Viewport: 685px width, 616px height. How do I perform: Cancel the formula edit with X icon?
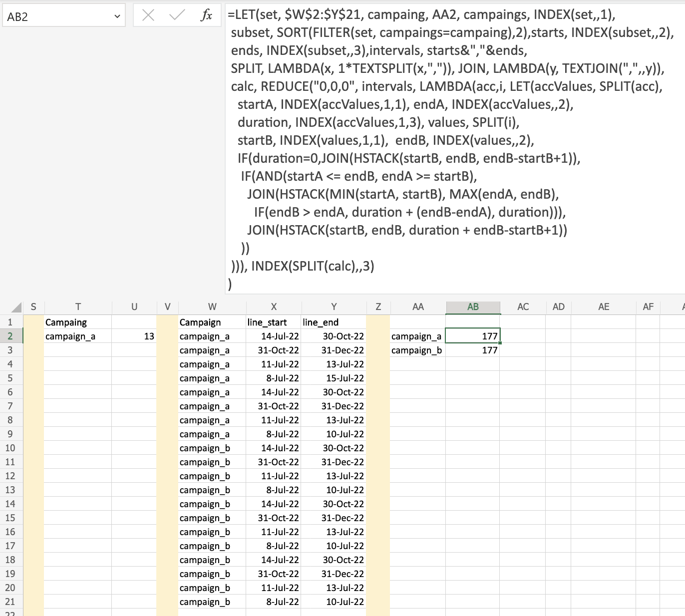pos(148,15)
